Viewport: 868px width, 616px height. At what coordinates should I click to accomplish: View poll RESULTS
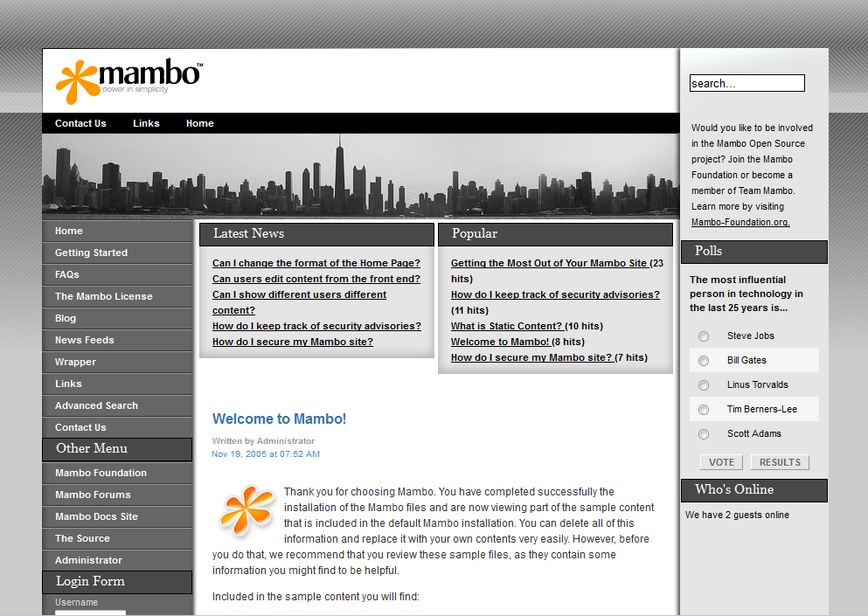[x=780, y=462]
